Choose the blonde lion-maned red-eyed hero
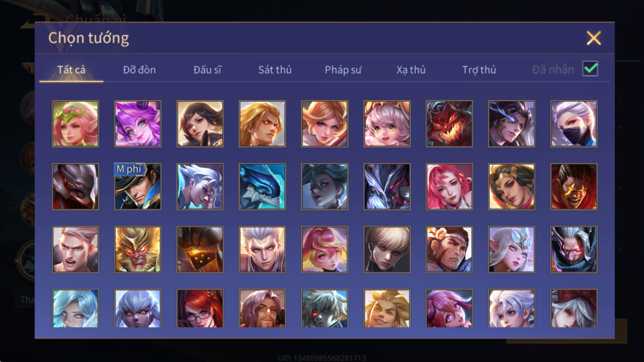 262,124
